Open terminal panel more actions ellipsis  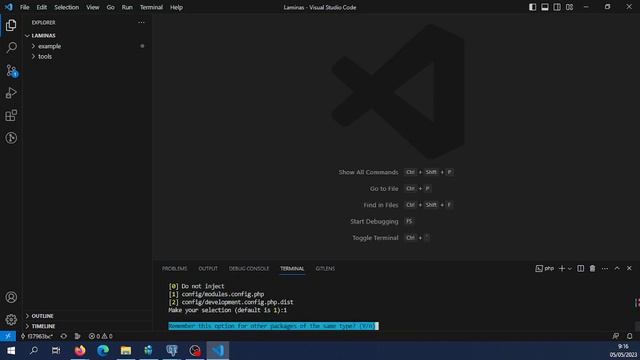[x=605, y=268]
